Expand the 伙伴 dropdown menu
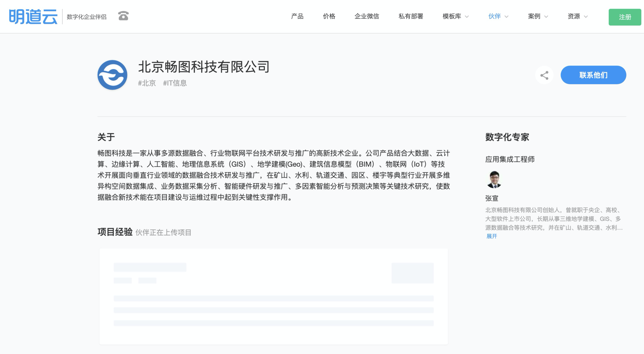Image resolution: width=644 pixels, height=354 pixels. [x=498, y=16]
